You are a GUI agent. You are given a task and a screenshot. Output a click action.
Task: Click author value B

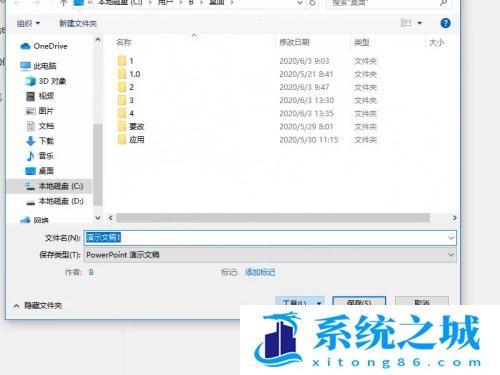click(91, 272)
